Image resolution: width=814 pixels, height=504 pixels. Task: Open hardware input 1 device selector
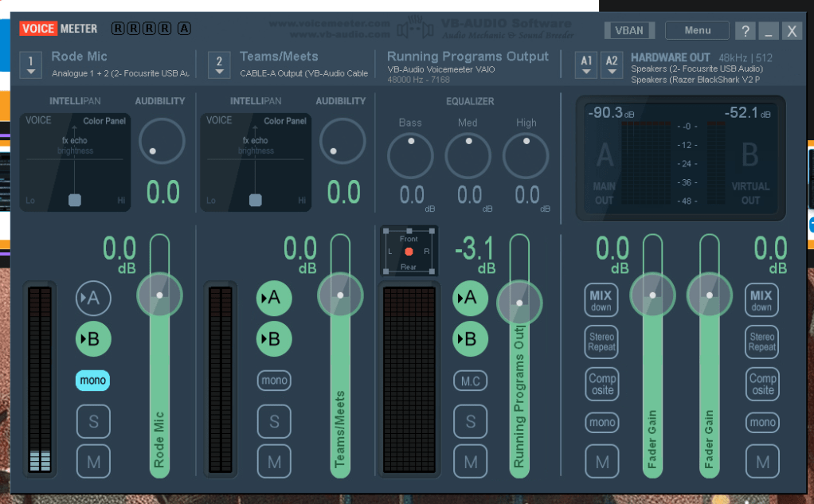[30, 65]
